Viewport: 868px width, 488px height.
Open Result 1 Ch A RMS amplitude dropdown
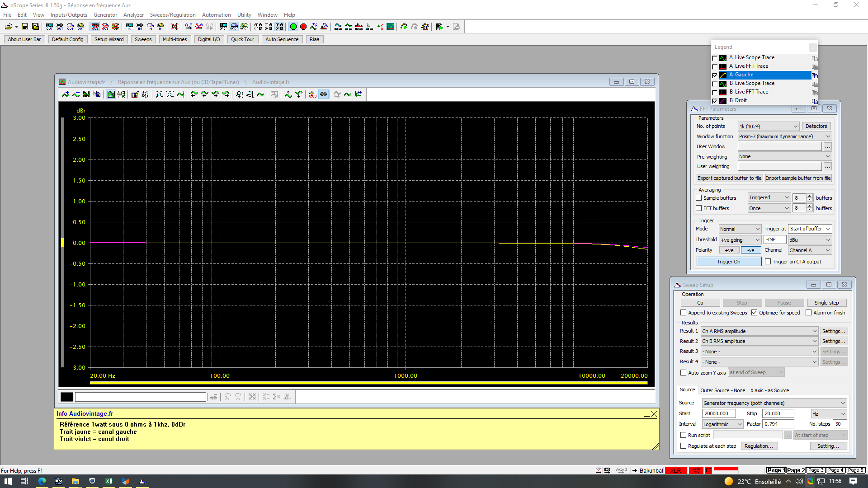tap(759, 331)
